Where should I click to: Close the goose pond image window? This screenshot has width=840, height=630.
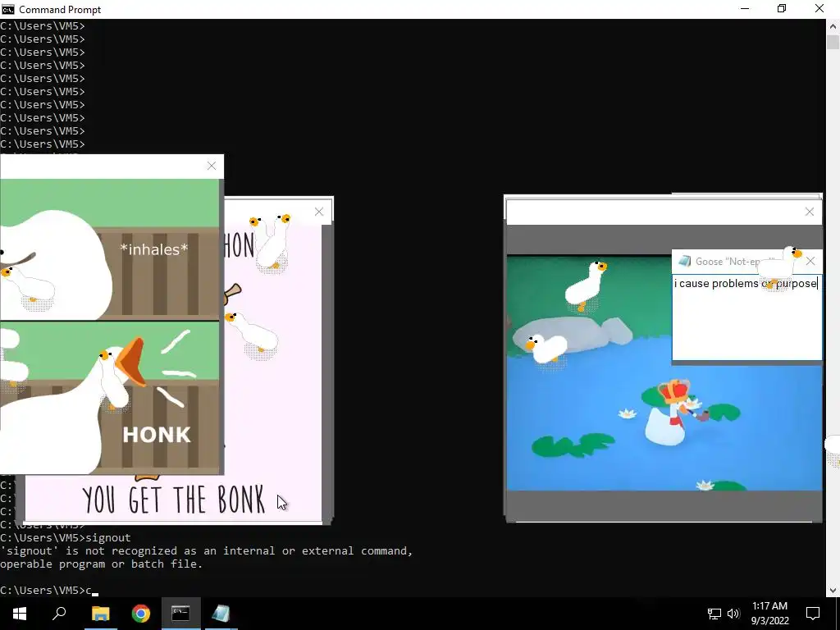pyautogui.click(x=810, y=212)
